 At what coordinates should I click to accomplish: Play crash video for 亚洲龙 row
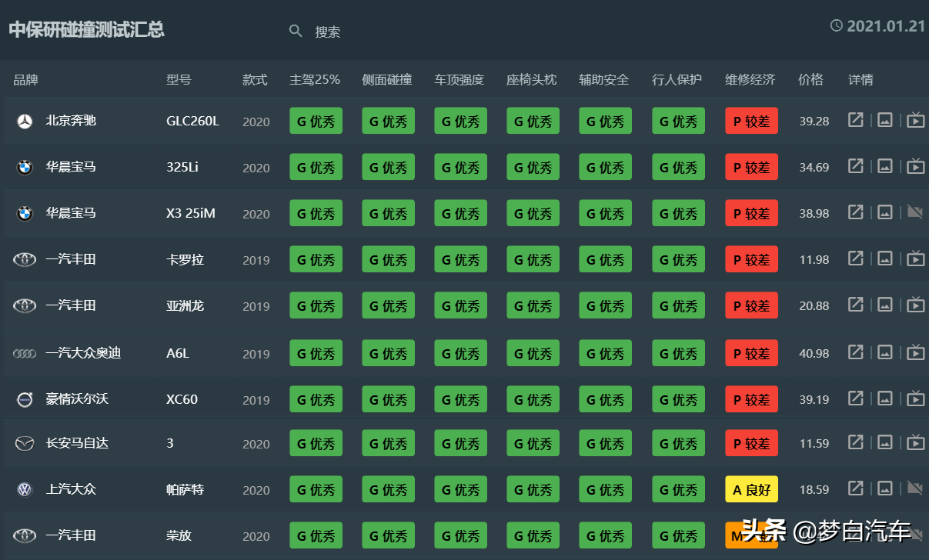click(915, 305)
